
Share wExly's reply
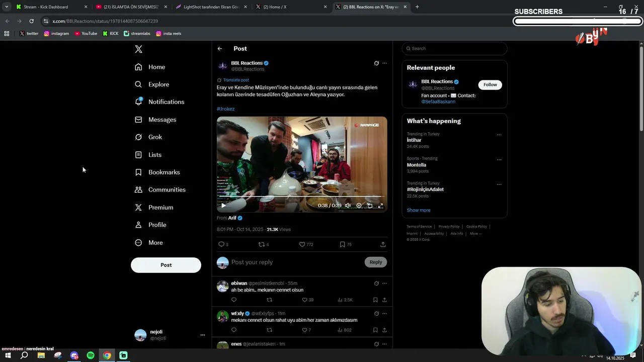(x=384, y=330)
